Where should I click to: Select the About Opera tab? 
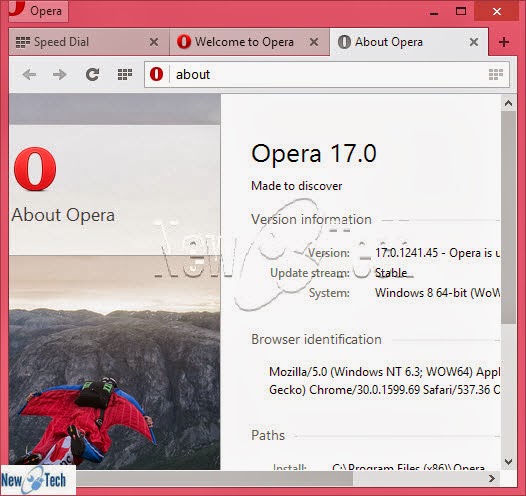[x=409, y=42]
